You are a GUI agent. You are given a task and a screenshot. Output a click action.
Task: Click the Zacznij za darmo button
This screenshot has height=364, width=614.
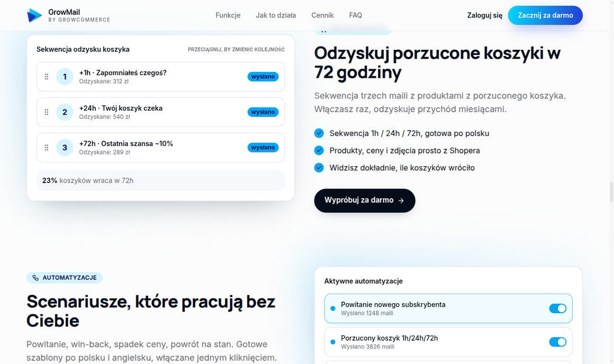[545, 15]
